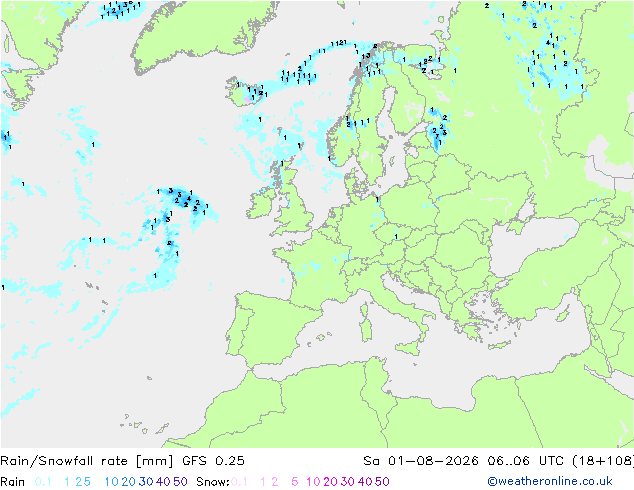The image size is (634, 490).
Task: Click the "Sa" weekday label
Action: pos(372,461)
